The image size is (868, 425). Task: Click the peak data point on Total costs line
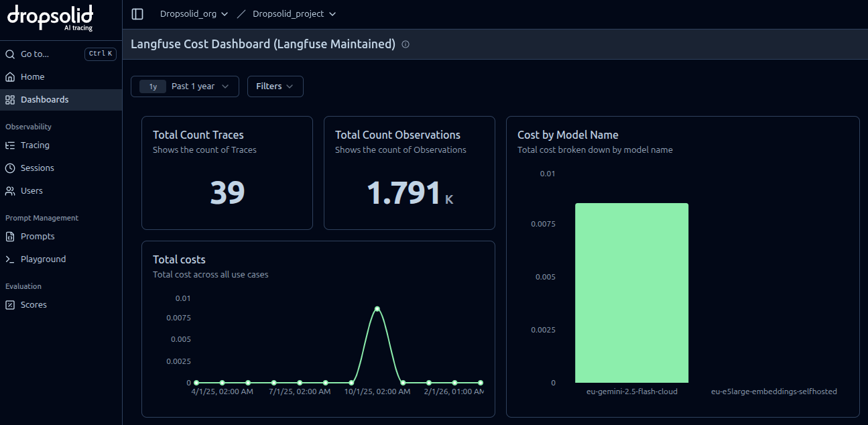pos(377,308)
